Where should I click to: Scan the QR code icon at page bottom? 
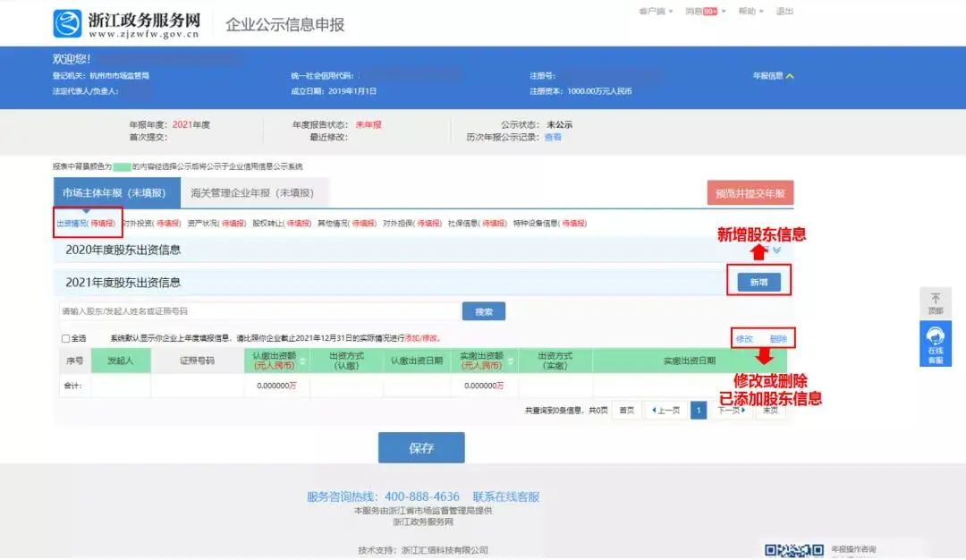point(792,549)
